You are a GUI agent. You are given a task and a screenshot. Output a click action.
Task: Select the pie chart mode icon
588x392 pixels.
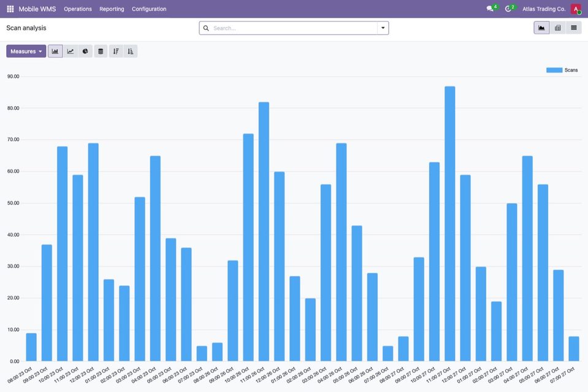85,52
